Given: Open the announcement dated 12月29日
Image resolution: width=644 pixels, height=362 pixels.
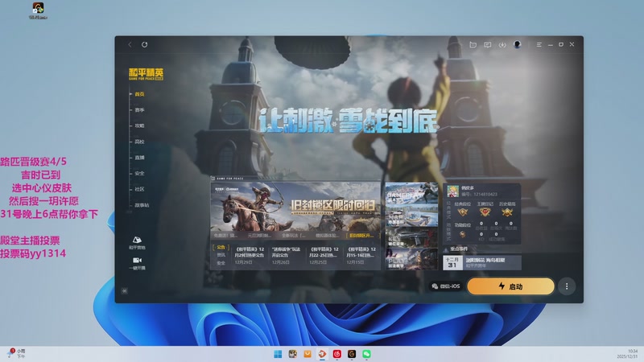Looking at the screenshot, I should click(x=250, y=255).
